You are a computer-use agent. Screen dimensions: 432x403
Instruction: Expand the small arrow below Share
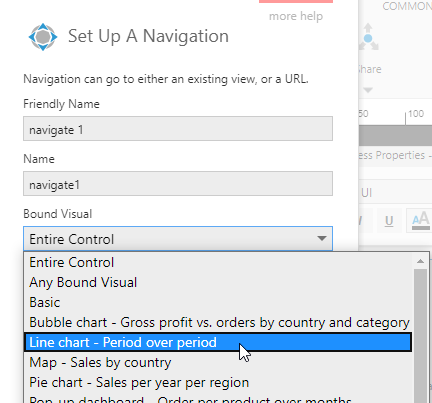[x=368, y=90]
